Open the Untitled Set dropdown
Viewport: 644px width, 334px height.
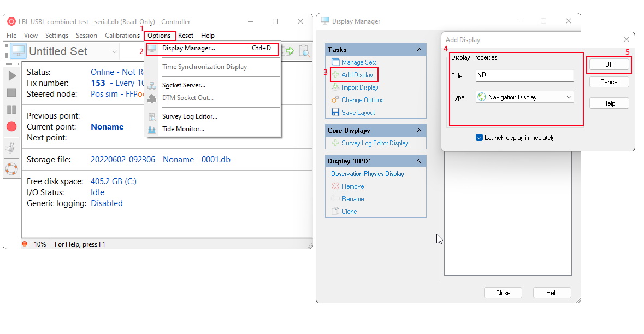pyautogui.click(x=115, y=52)
